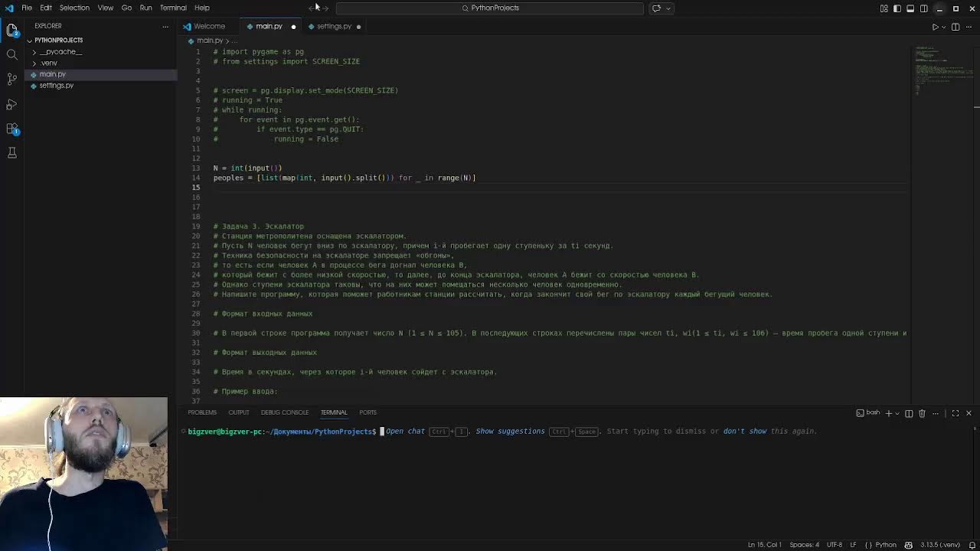The height and width of the screenshot is (551, 980).
Task: Open the Run menu
Action: (145, 8)
